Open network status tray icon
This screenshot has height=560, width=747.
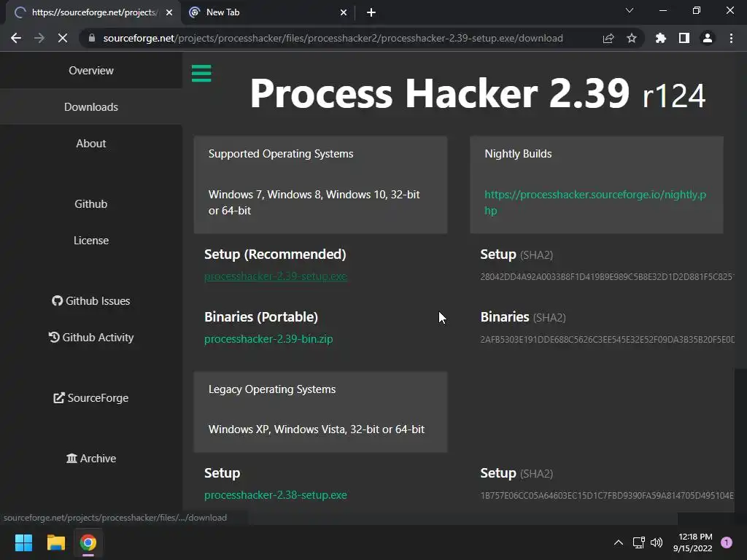(638, 542)
